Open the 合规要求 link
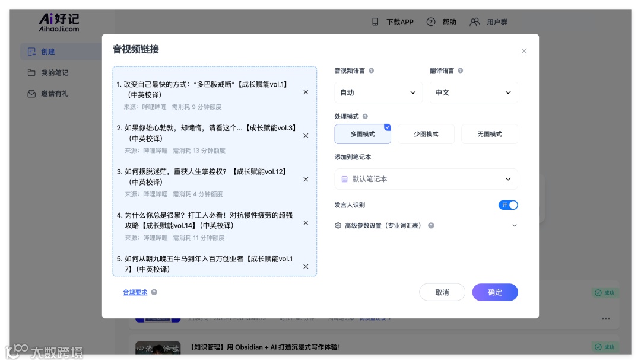 pos(135,292)
